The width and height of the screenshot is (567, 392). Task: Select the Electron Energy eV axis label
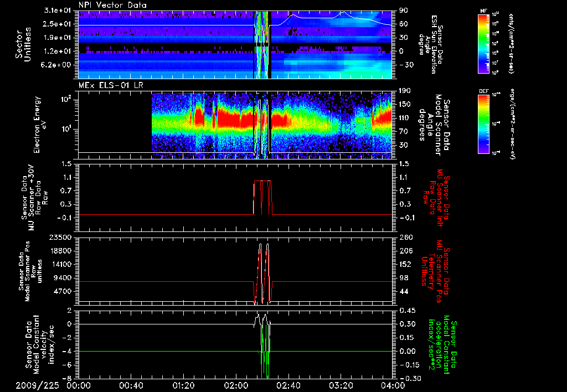(40, 125)
